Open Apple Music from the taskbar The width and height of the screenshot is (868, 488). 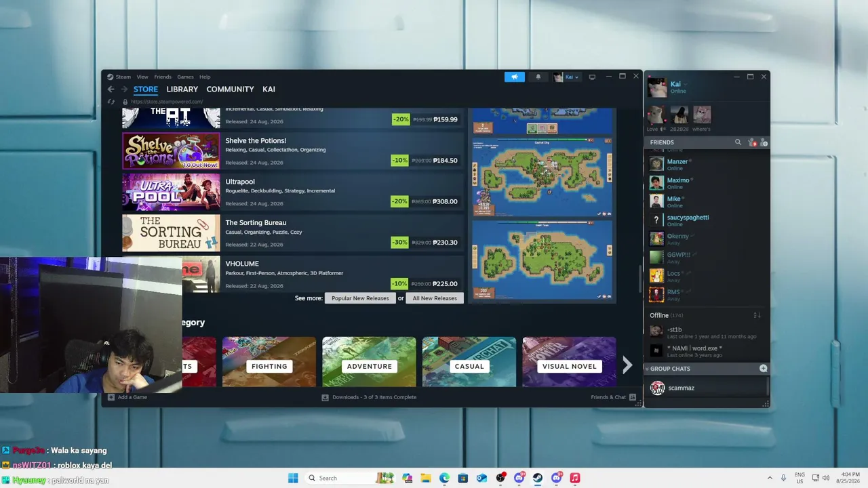(575, 478)
